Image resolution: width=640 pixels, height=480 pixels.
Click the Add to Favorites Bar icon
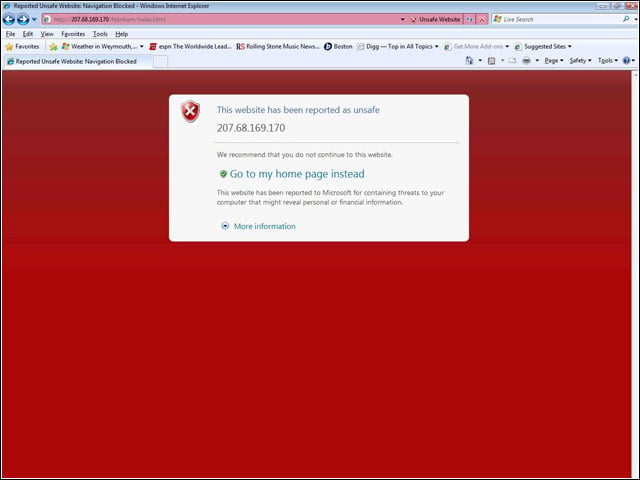[53, 47]
